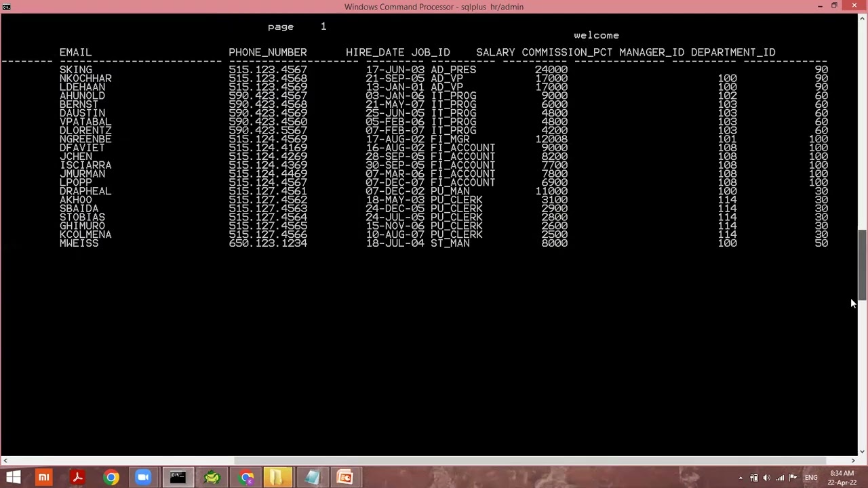Open the console window system menu icon
868x488 pixels.
coord(6,7)
